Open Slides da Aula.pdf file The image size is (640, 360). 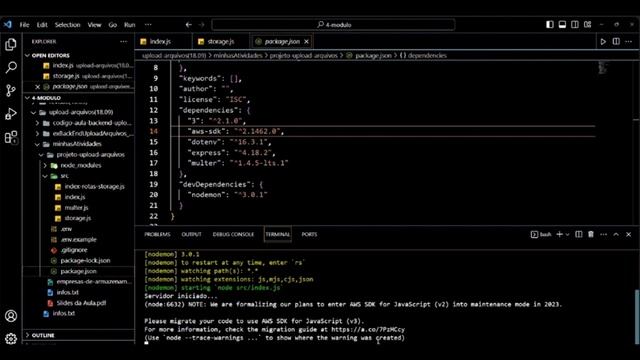coord(81,303)
